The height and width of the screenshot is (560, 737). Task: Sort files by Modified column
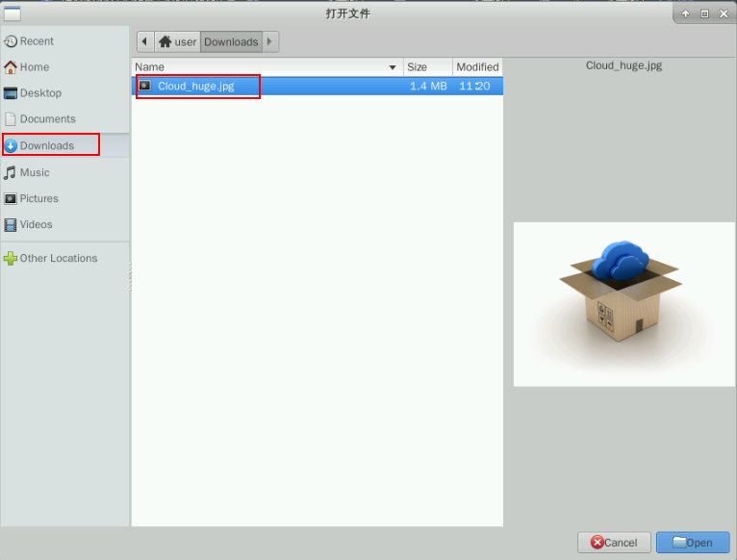pos(477,67)
